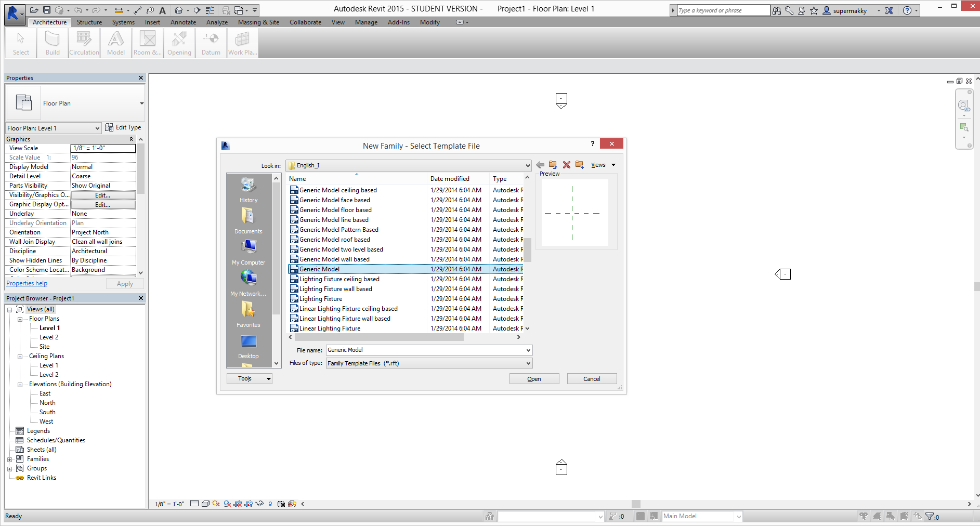Open the Default 3D View icon
980x526 pixels.
point(179,10)
